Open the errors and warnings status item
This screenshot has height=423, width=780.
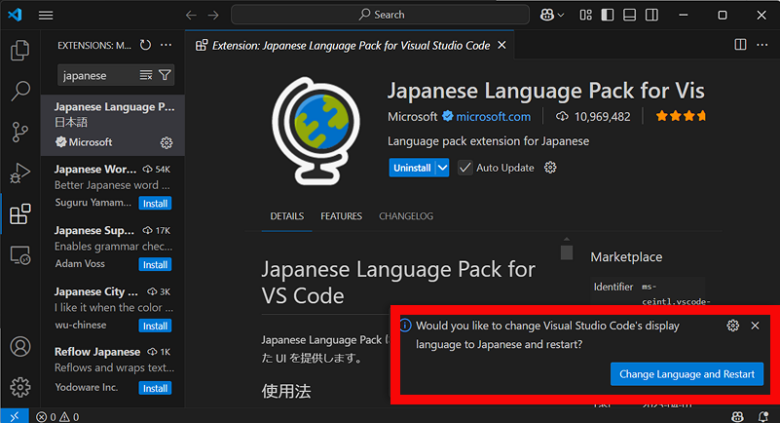58,417
